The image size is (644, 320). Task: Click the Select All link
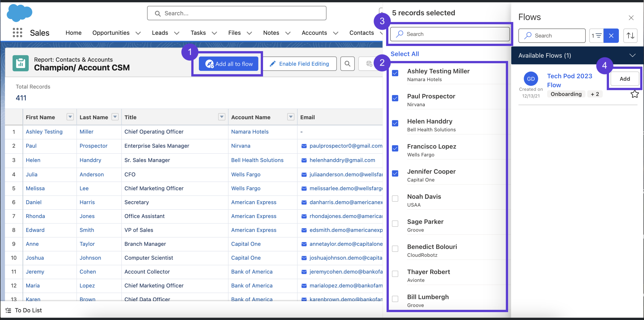click(x=405, y=54)
